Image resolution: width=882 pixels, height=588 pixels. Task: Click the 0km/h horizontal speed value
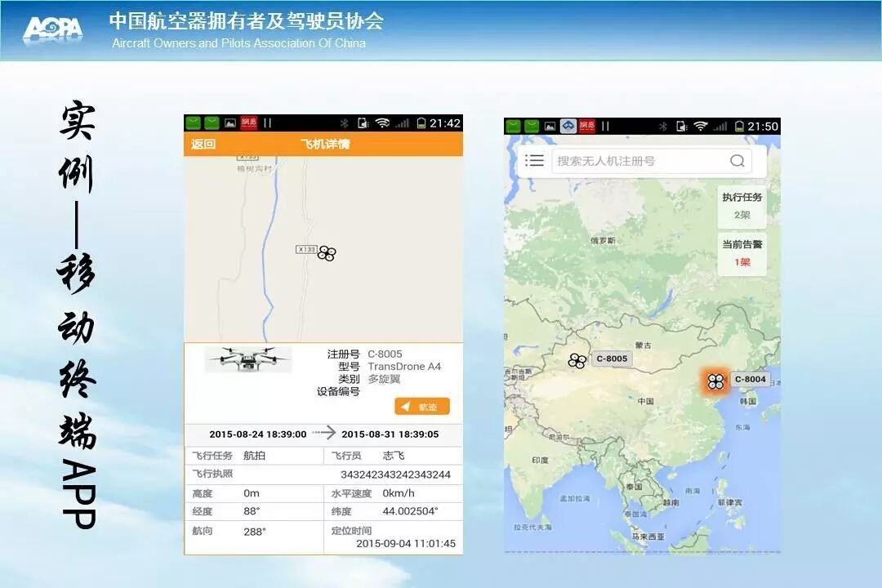pos(399,493)
